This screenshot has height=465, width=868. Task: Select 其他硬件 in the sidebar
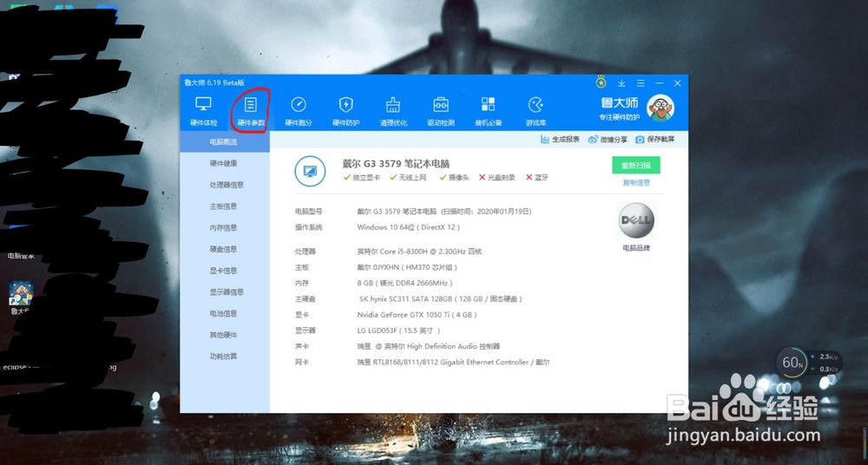[224, 335]
